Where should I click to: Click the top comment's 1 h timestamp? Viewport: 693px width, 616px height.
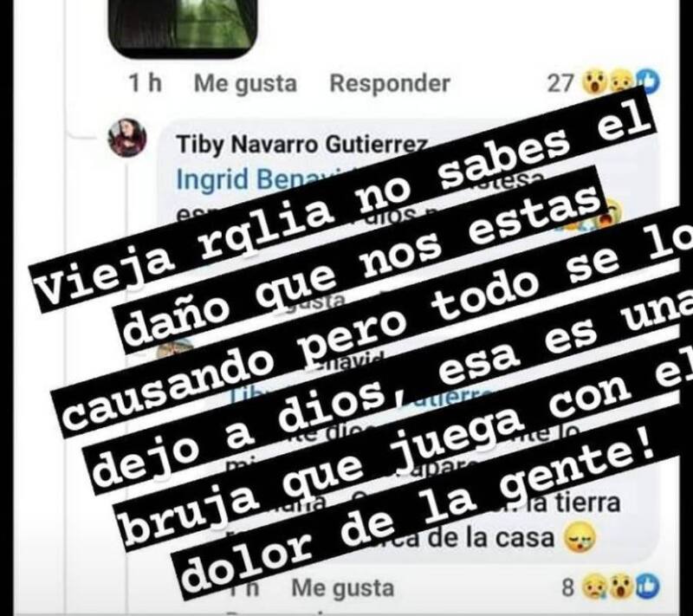(145, 83)
